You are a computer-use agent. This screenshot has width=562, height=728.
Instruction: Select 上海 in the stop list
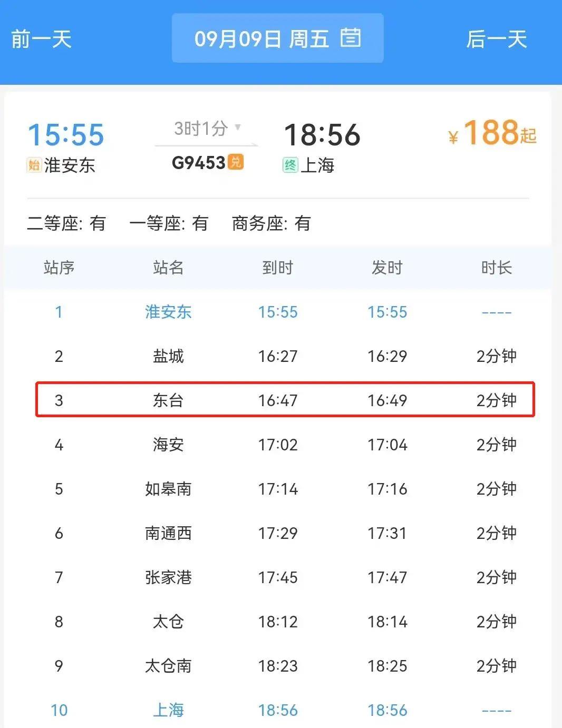point(168,710)
